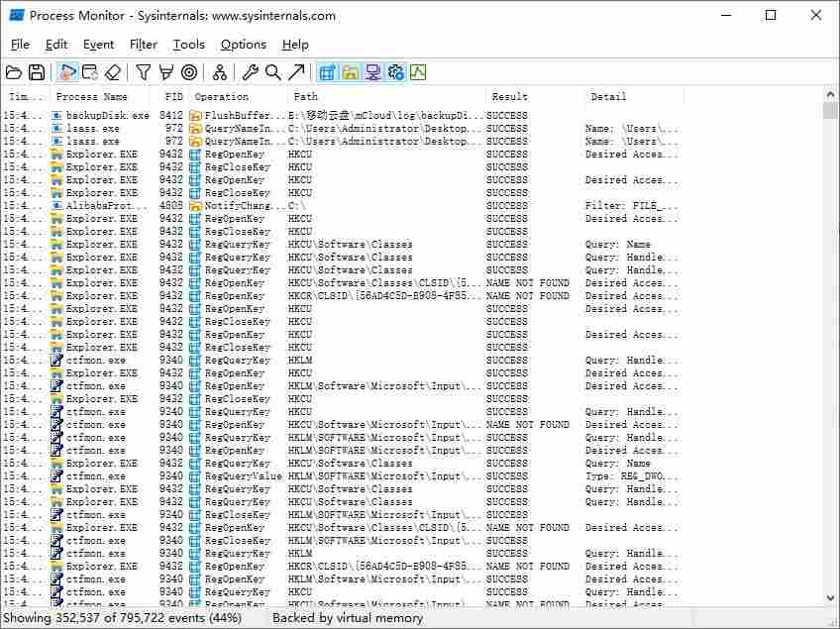Open the File menu
This screenshot has height=629, width=840.
tap(20, 45)
